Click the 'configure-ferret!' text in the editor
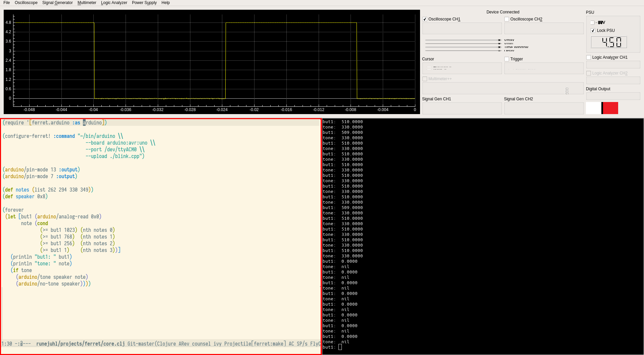 coord(28,136)
